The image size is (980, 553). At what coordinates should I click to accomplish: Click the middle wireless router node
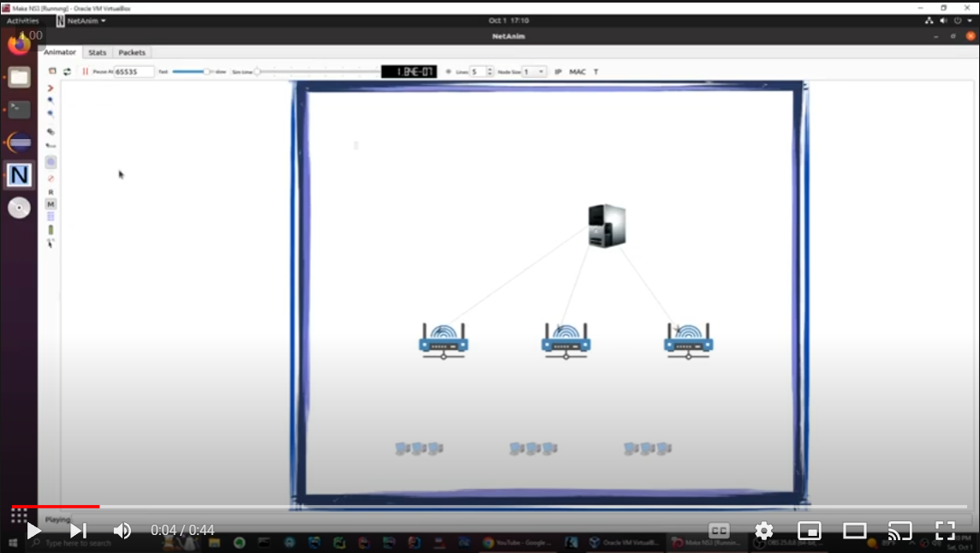(x=566, y=341)
